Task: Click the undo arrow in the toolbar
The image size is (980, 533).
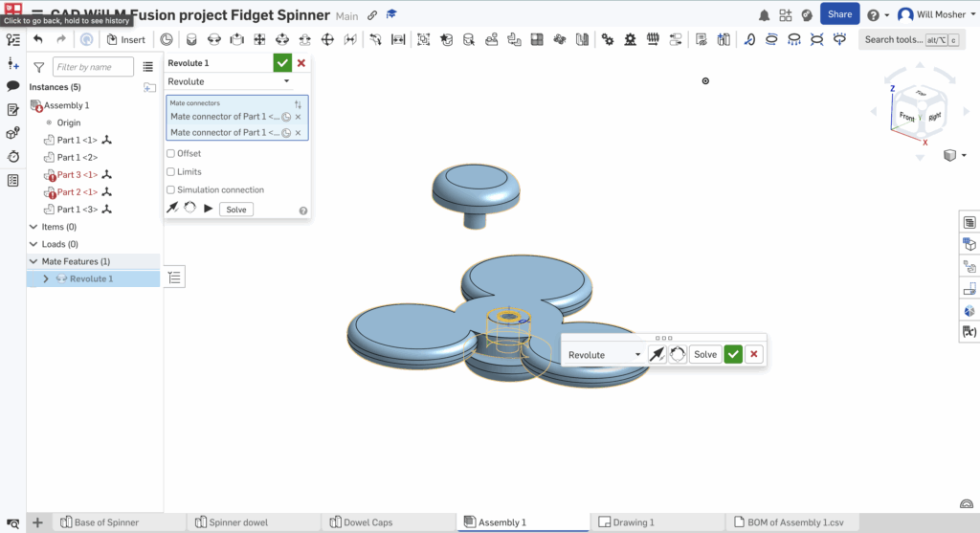Action: [x=38, y=39]
